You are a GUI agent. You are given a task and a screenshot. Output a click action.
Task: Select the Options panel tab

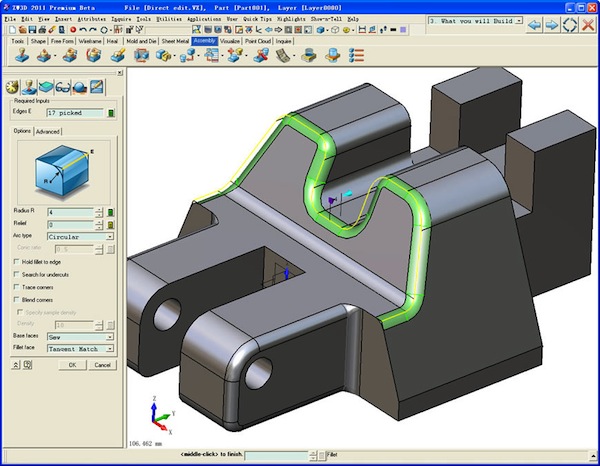pyautogui.click(x=22, y=131)
